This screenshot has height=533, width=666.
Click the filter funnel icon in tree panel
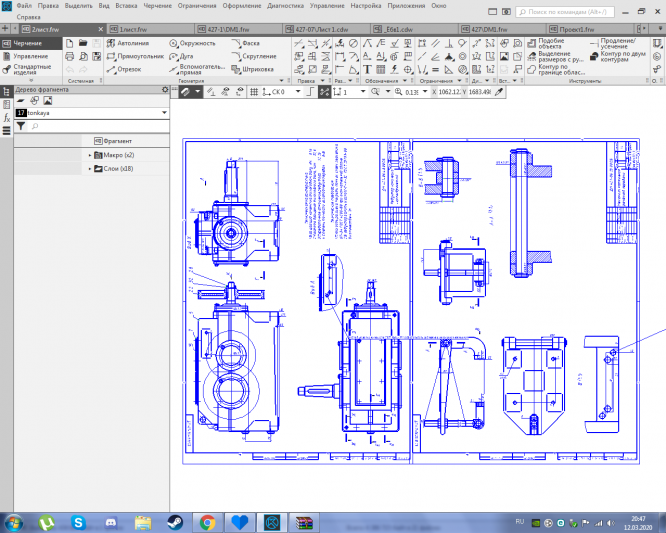(x=21, y=127)
